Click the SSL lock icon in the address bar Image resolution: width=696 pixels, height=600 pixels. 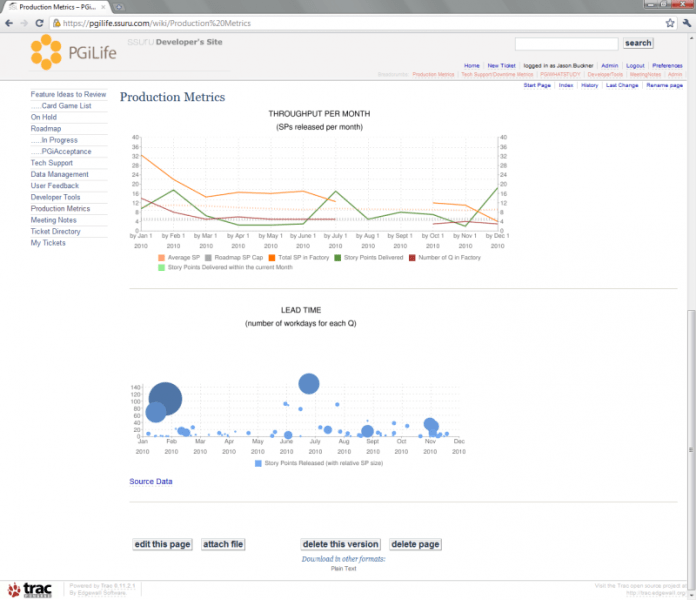pos(56,23)
